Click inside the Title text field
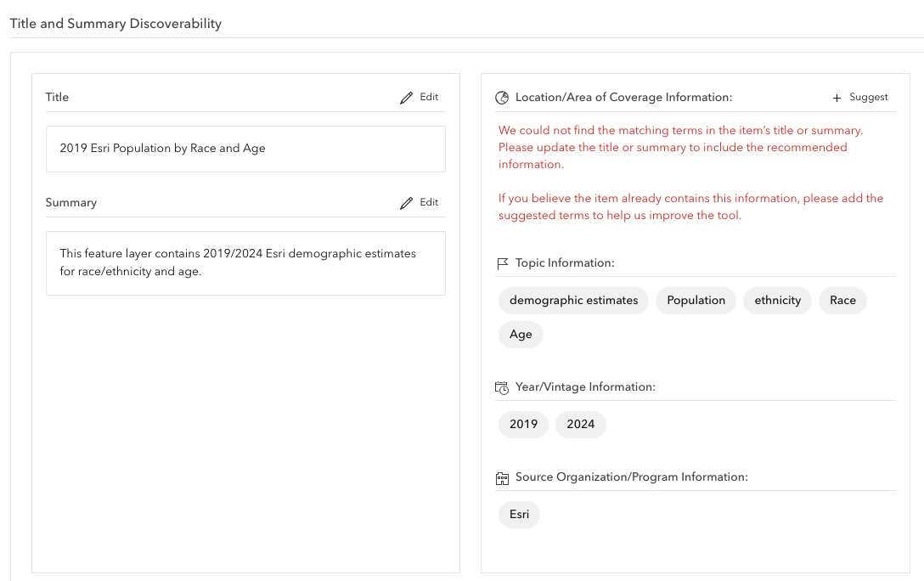Viewport: 924px width, 581px height. 245,149
